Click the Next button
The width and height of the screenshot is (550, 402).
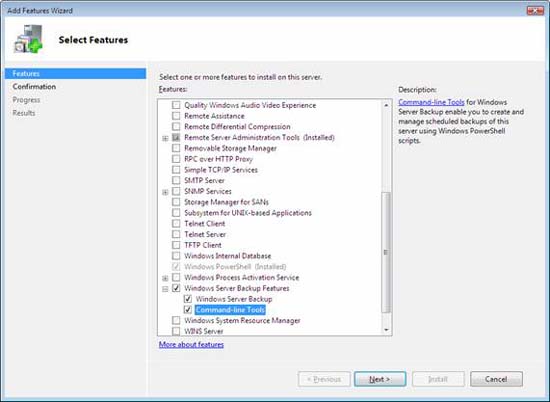(380, 379)
